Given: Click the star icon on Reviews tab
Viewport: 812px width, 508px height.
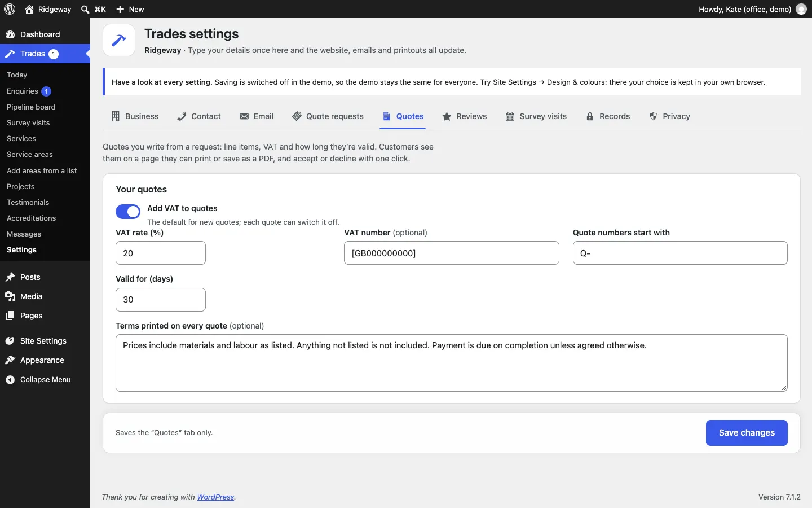Looking at the screenshot, I should click(447, 116).
